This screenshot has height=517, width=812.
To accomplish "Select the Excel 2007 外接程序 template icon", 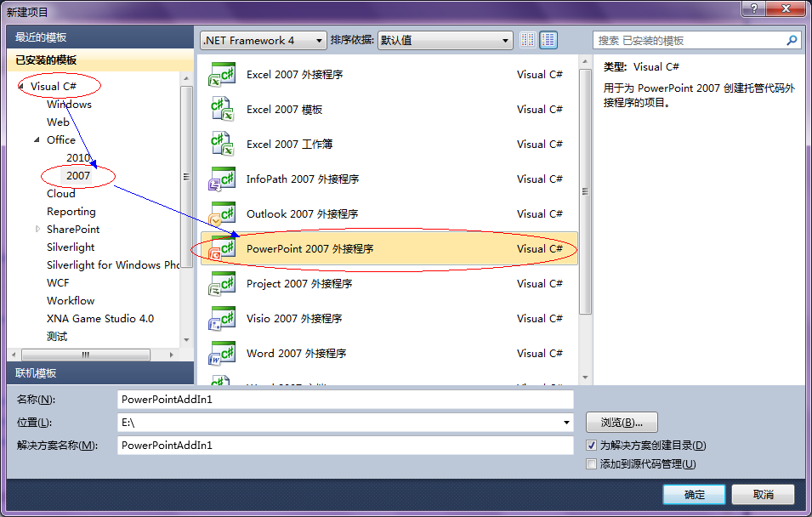I will (222, 75).
